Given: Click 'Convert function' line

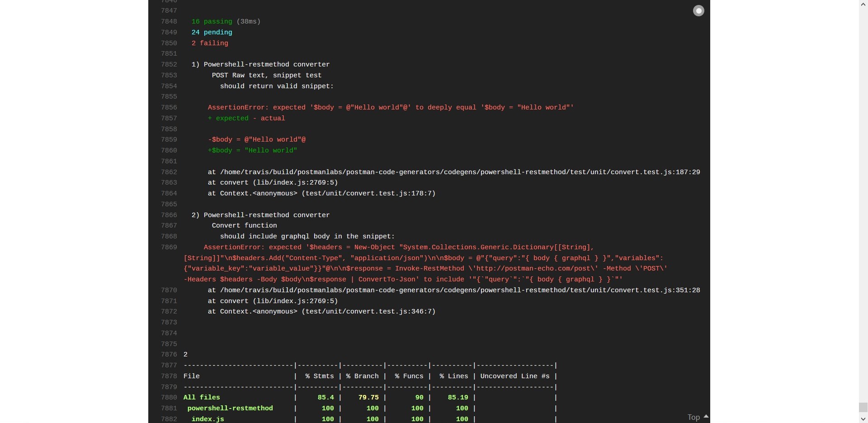Looking at the screenshot, I should click(x=244, y=226).
